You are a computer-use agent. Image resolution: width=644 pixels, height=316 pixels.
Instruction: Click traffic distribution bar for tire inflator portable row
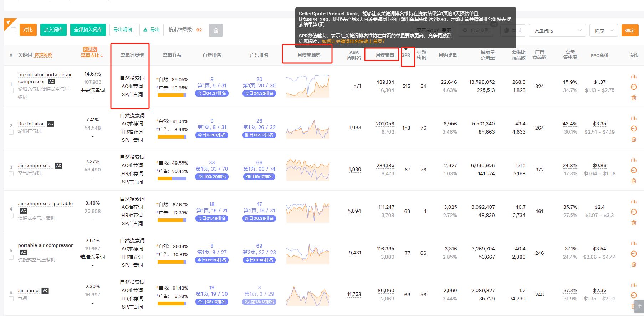tap(172, 95)
